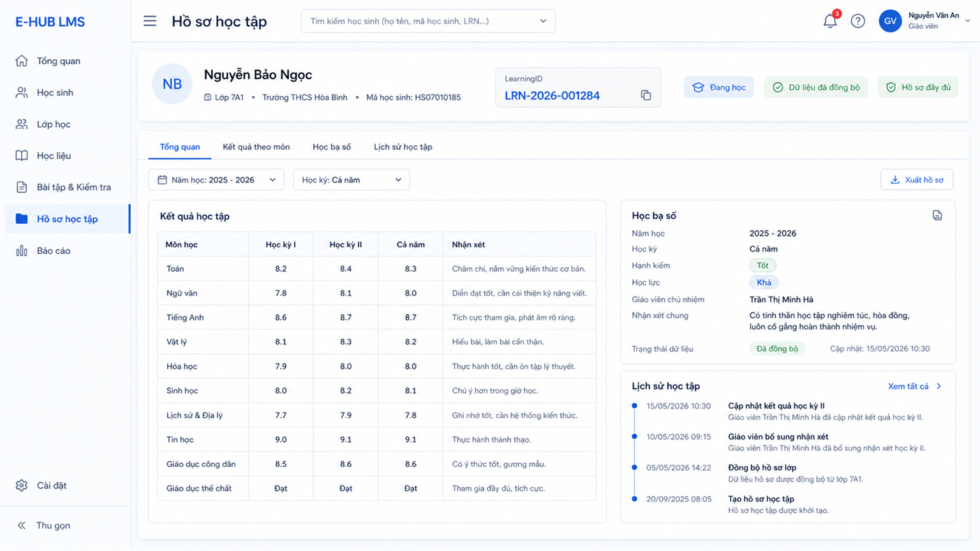
Task: Click the NB student avatar
Action: pyautogui.click(x=172, y=84)
